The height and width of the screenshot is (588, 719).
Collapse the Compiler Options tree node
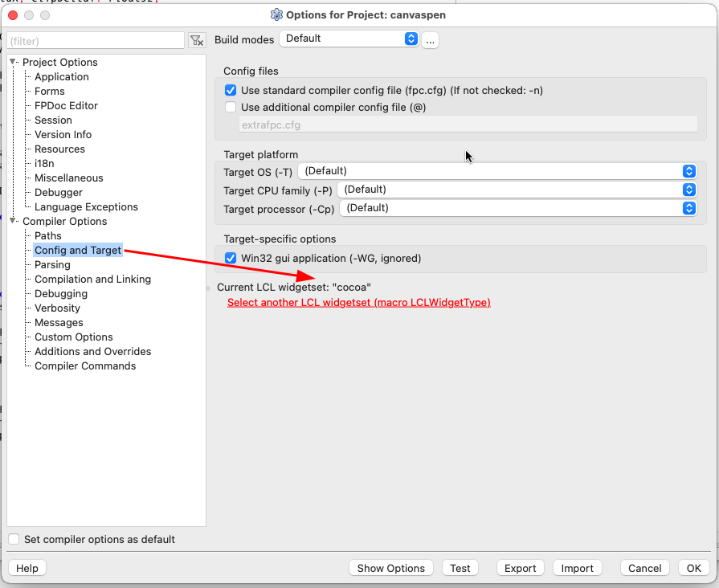(13, 221)
